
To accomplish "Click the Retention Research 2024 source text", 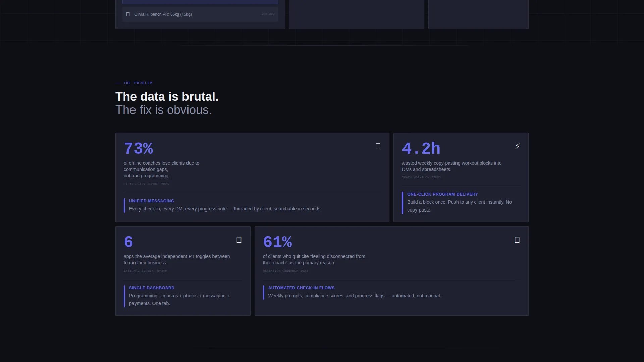I will tap(285, 271).
